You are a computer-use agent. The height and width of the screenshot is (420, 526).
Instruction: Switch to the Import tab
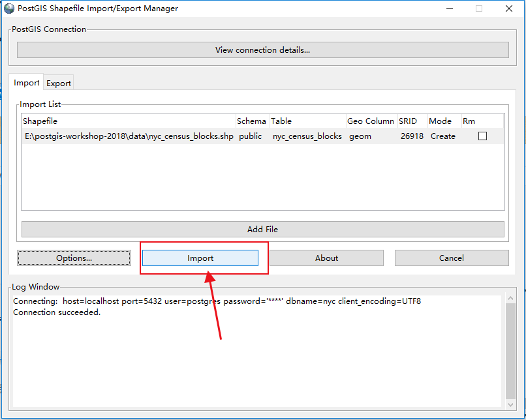pyautogui.click(x=27, y=83)
